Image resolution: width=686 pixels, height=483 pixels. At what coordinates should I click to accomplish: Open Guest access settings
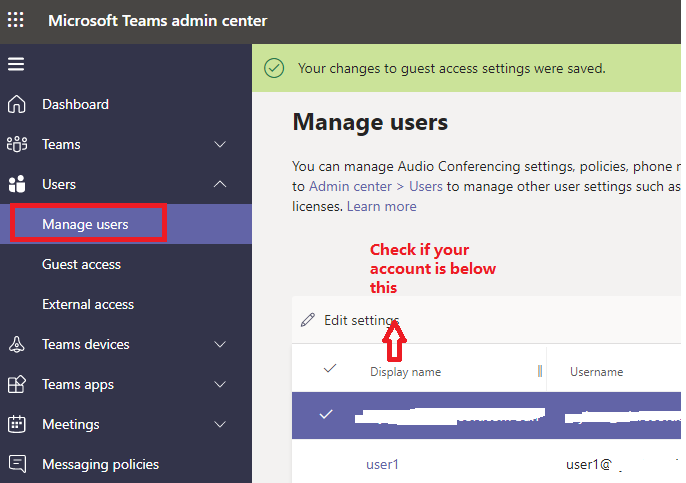pyautogui.click(x=81, y=264)
